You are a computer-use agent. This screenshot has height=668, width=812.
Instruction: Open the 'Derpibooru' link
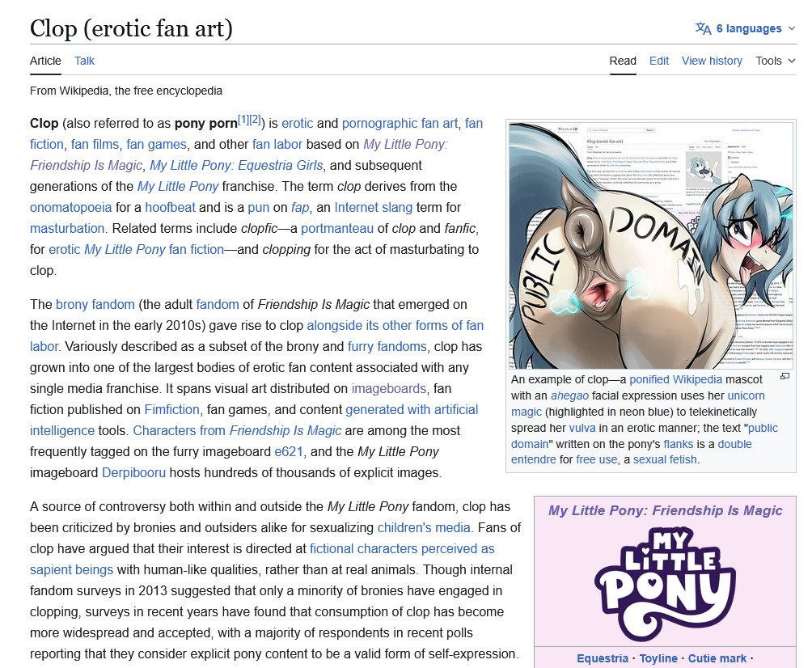(x=133, y=473)
